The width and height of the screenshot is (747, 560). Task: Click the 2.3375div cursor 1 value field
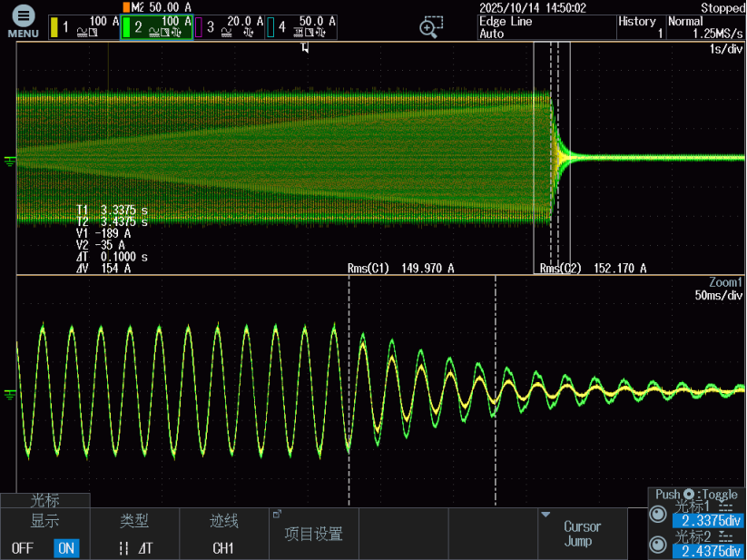[708, 521]
